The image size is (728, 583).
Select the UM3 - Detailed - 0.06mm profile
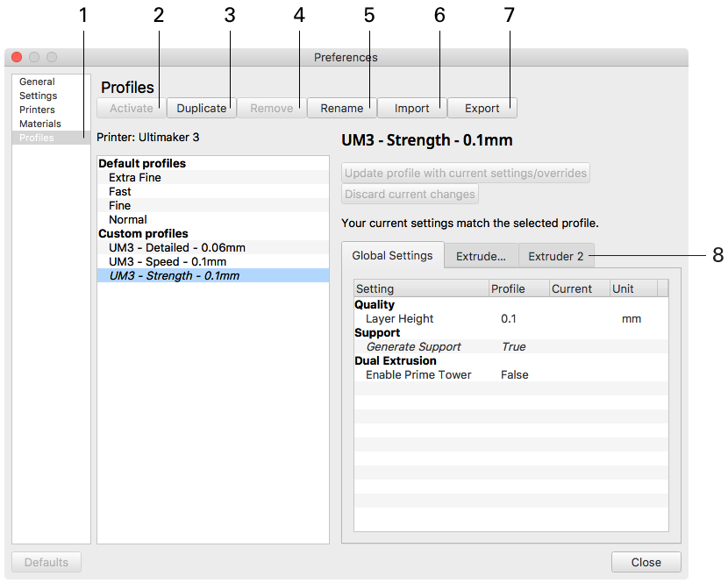[171, 247]
